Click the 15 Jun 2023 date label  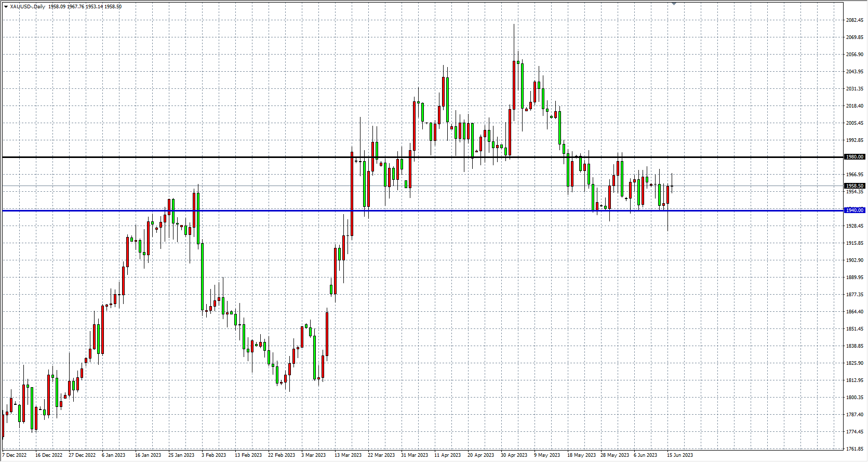tap(680, 455)
